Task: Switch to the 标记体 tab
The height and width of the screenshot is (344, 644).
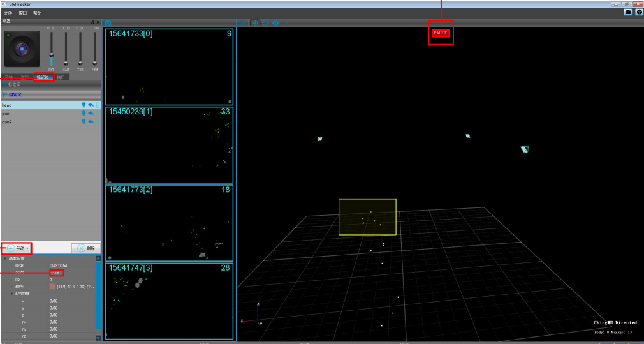Action: pos(43,77)
